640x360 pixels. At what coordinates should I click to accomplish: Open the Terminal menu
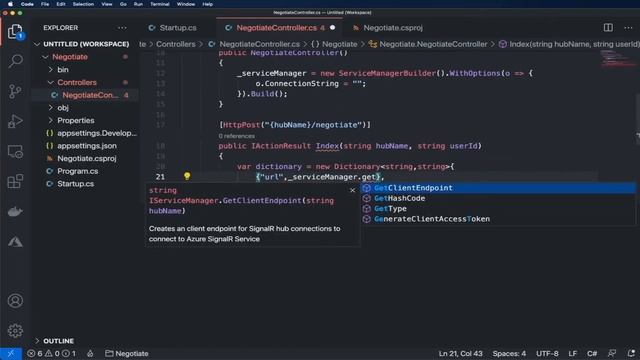(160, 4)
